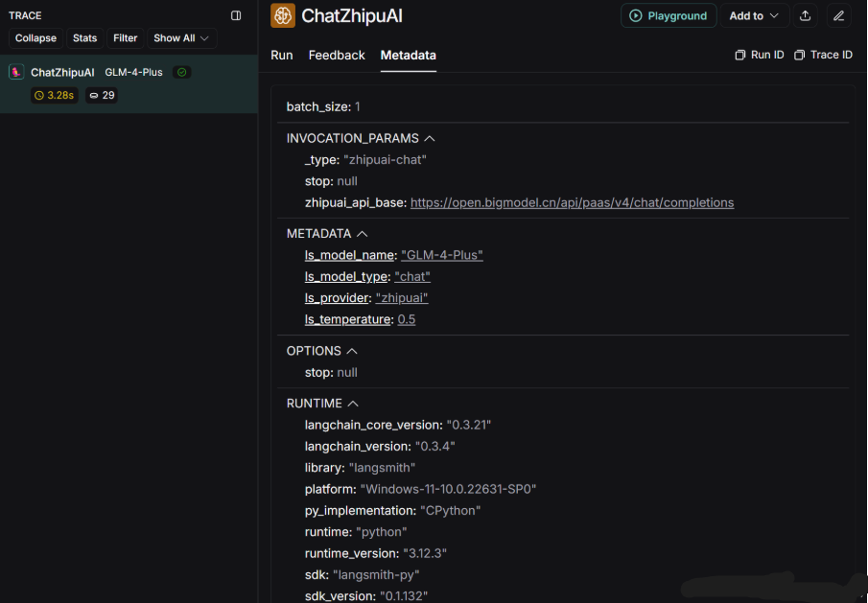Viewport: 868px width, 603px height.
Task: Open trace Stats
Action: 84,38
